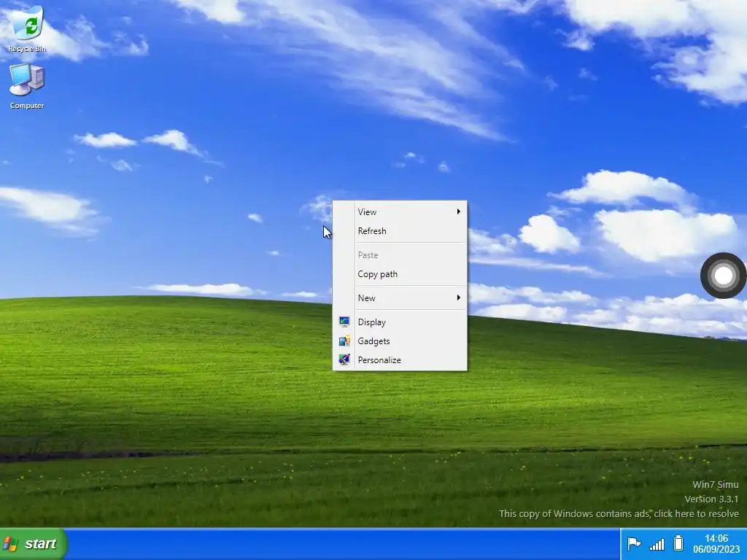Click the Personalize icon in context menu

click(344, 360)
